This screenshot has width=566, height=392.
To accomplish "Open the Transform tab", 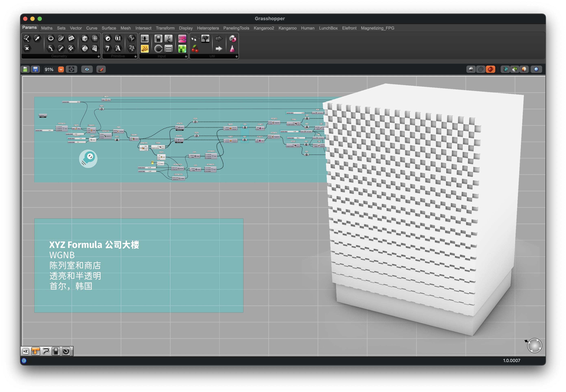I will [x=165, y=28].
